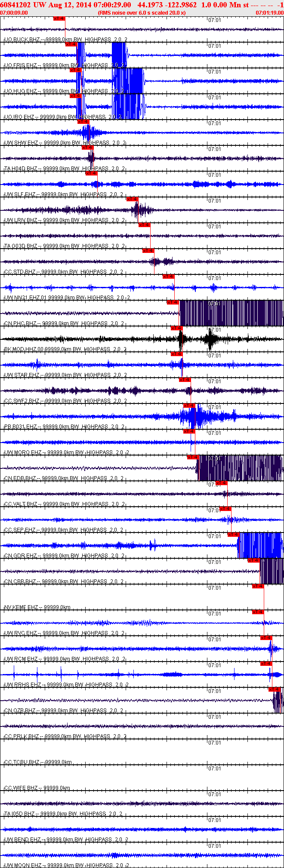Click the 'TA.G03D.BHZ' station label
Image resolution: width=284 pixels, height=868 pixels.
(x=21, y=246)
